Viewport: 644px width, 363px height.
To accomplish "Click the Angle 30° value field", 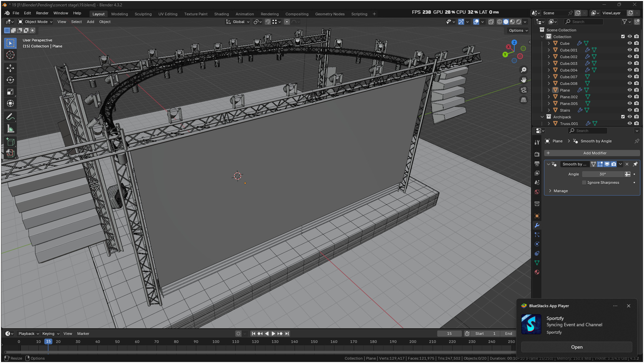I will 602,174.
